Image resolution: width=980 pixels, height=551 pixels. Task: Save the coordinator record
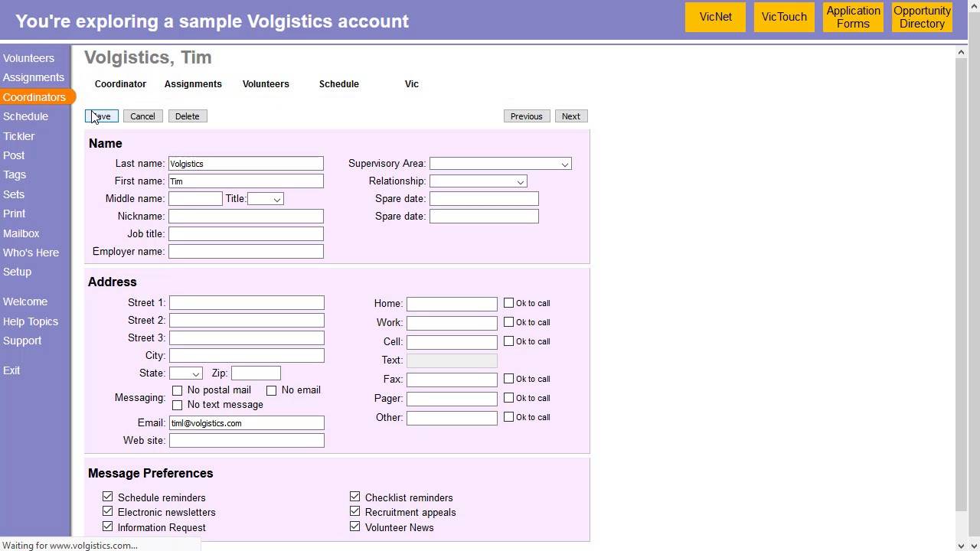[x=101, y=116]
